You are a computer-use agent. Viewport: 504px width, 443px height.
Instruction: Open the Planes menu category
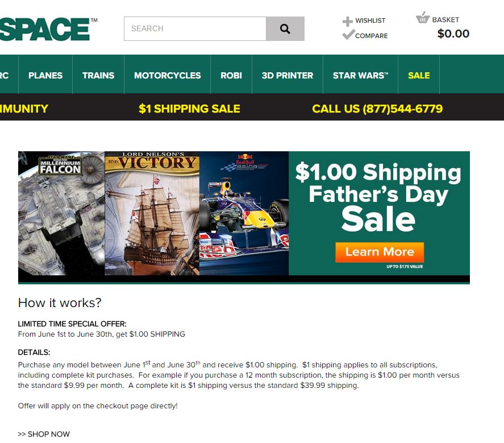pos(45,75)
